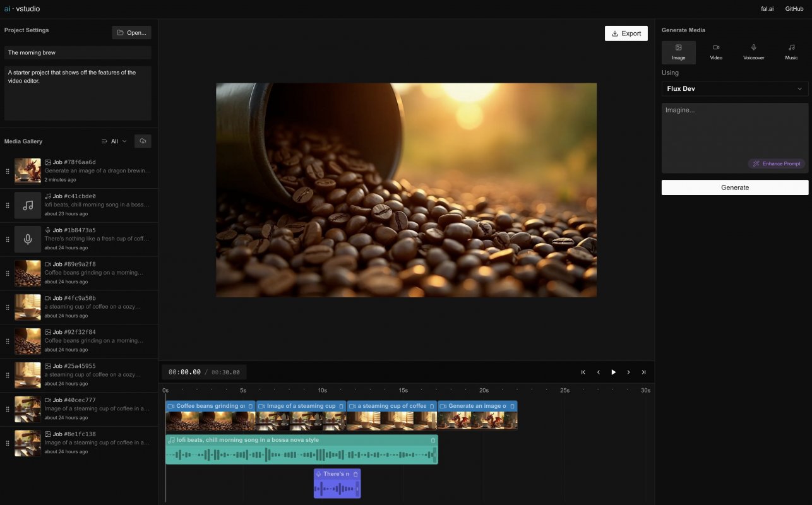Viewport: 812px width, 505px height.
Task: Click the Imagine prompt text field
Action: point(734,133)
